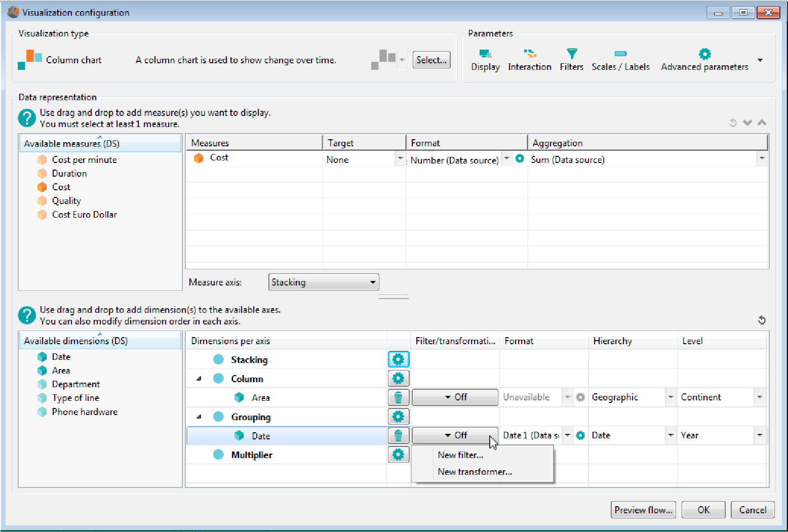
Task: Confirm with the OK button
Action: [703, 510]
